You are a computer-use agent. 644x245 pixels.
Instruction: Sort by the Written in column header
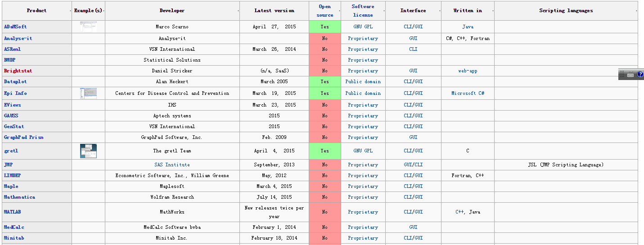pyautogui.click(x=468, y=10)
